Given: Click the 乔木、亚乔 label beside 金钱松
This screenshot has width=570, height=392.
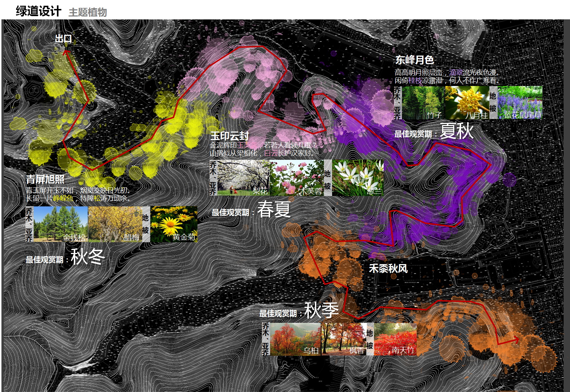Looking at the screenshot, I should coord(29,224).
